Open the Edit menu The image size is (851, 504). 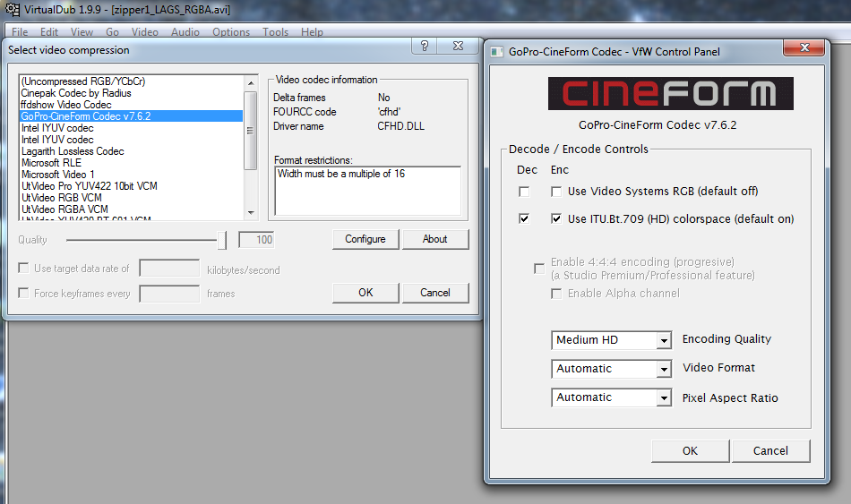click(49, 32)
